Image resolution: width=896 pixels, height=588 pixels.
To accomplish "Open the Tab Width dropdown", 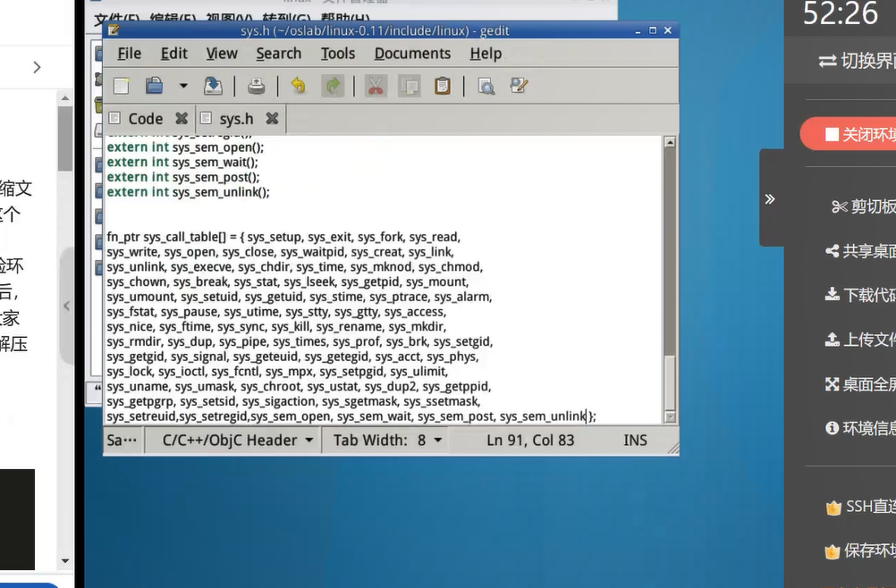I will point(387,440).
